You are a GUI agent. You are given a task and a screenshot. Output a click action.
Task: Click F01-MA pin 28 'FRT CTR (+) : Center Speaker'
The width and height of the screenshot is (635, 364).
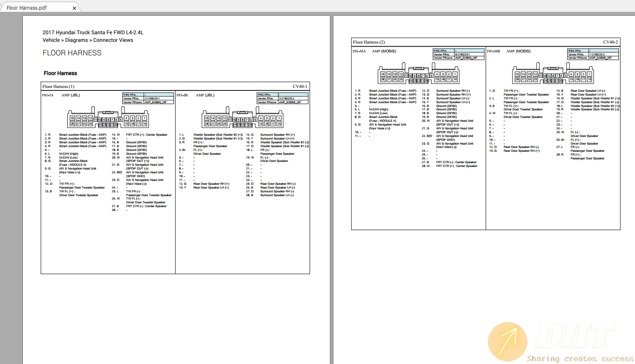coord(457,166)
